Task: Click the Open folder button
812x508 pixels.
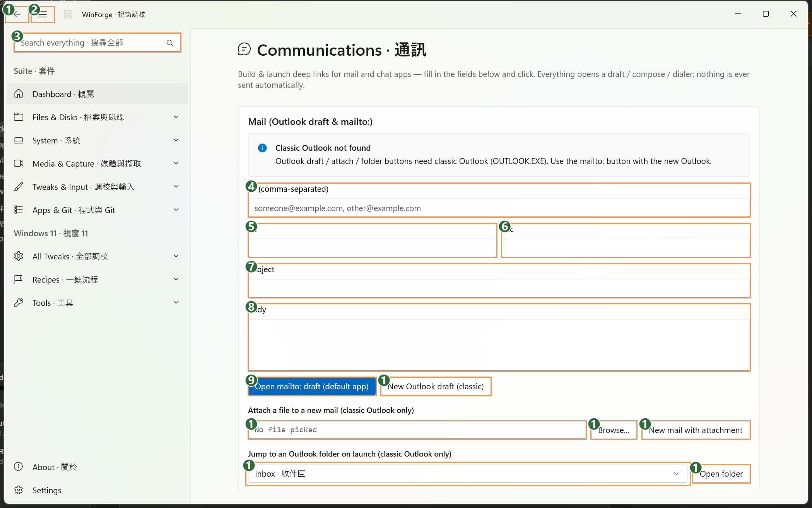Action: pyautogui.click(x=721, y=474)
